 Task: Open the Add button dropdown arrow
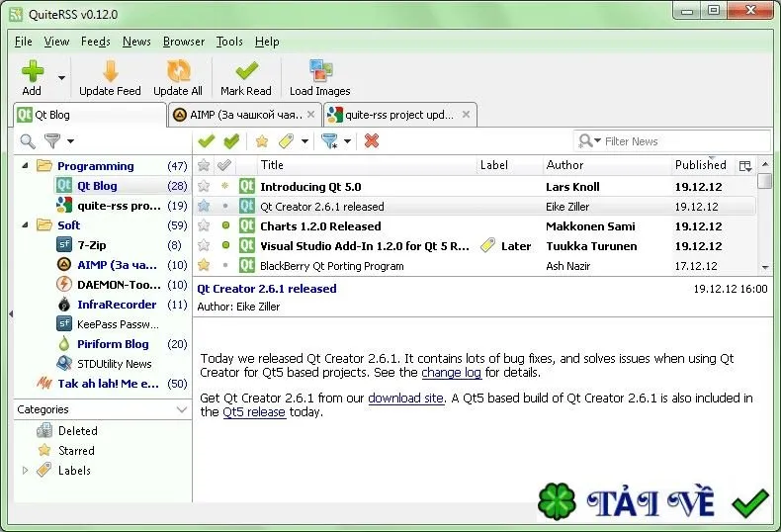point(61,78)
